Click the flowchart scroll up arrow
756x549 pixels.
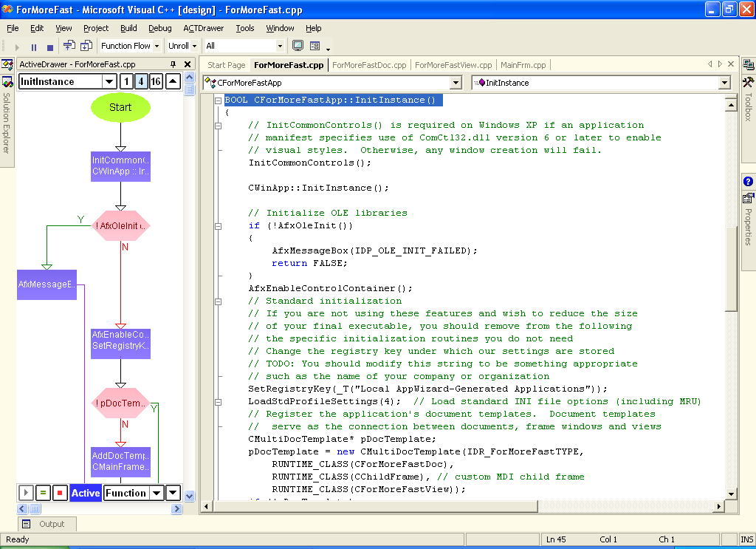[x=190, y=78]
